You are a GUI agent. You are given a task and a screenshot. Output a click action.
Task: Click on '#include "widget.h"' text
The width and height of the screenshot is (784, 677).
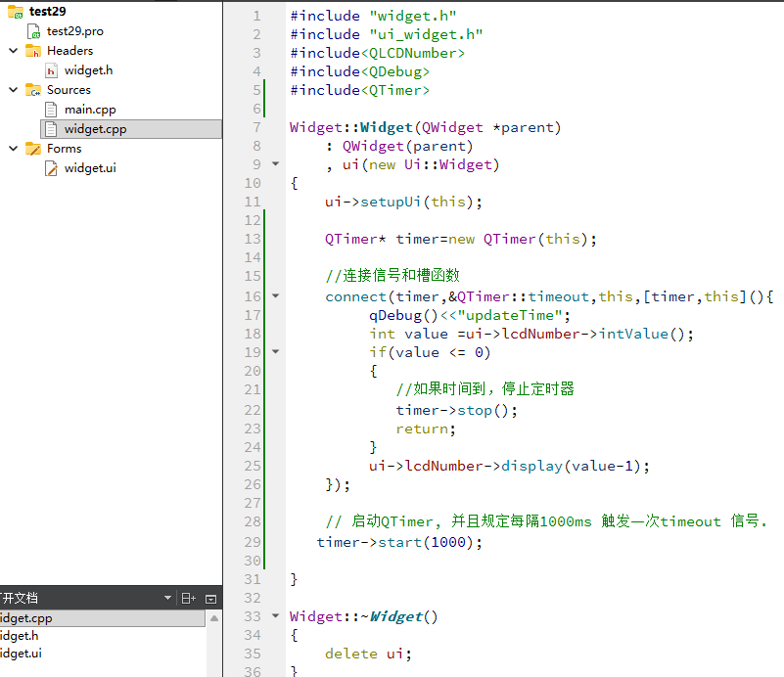point(374,16)
